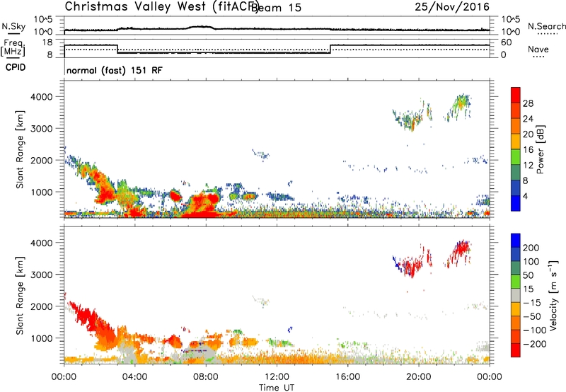Image resolution: width=566 pixels, height=392 pixels.
Task: Click the '12' tick on the Power colorbar
Action: pos(528,166)
